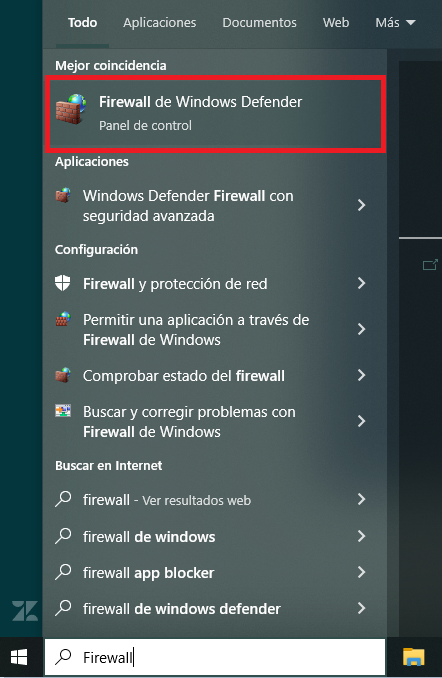
Task: Expand arrow for Comprobar estado del firewall
Action: coord(362,375)
